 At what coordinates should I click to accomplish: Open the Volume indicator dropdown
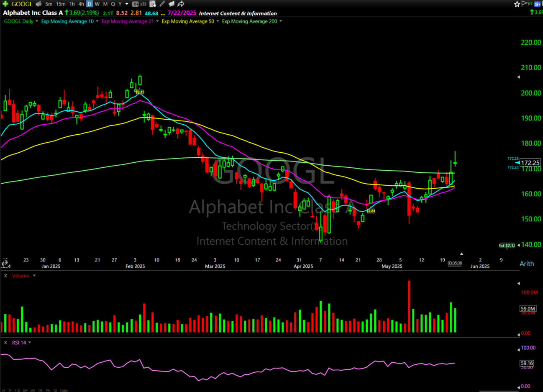34,276
